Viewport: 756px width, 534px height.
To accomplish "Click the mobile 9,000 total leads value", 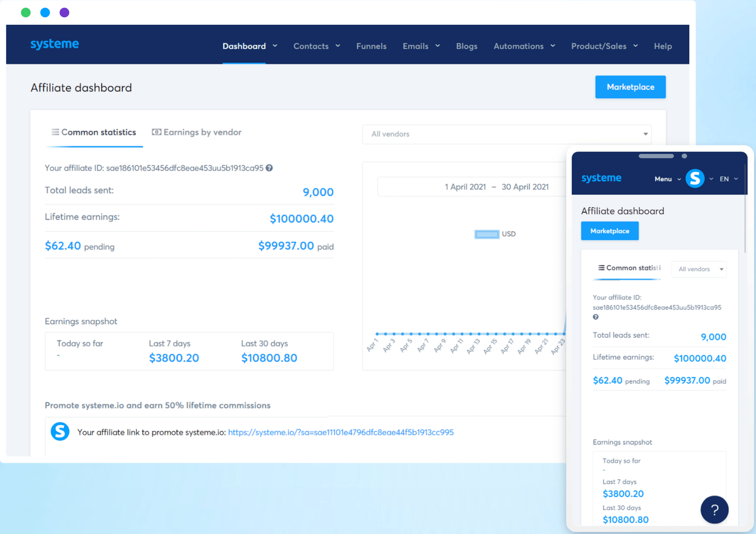I will point(714,337).
